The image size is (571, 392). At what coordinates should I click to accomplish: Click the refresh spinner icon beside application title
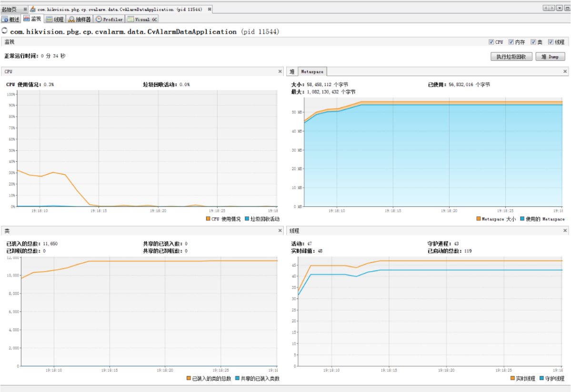coord(4,30)
